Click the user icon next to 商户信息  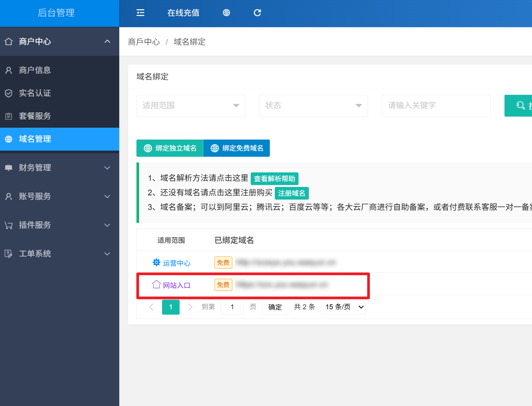pos(9,70)
